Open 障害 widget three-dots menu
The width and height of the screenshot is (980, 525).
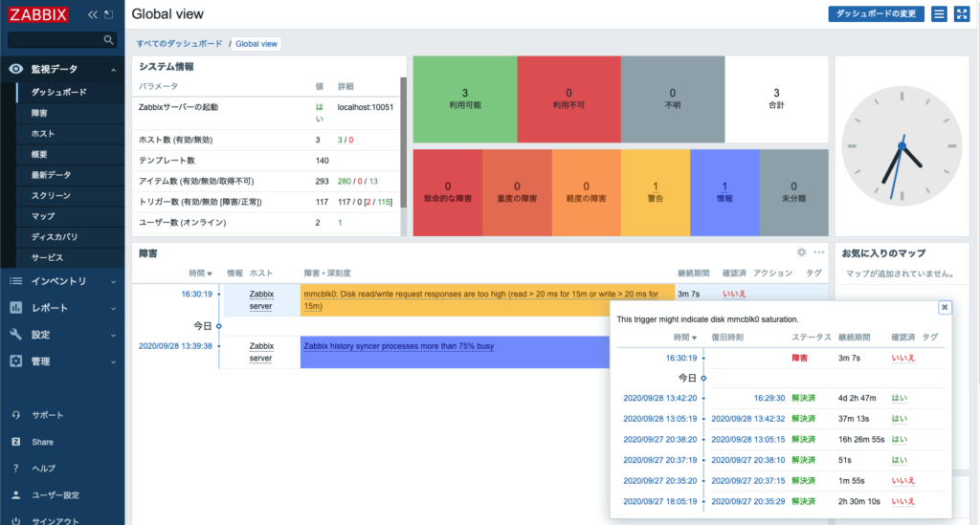pos(819,252)
